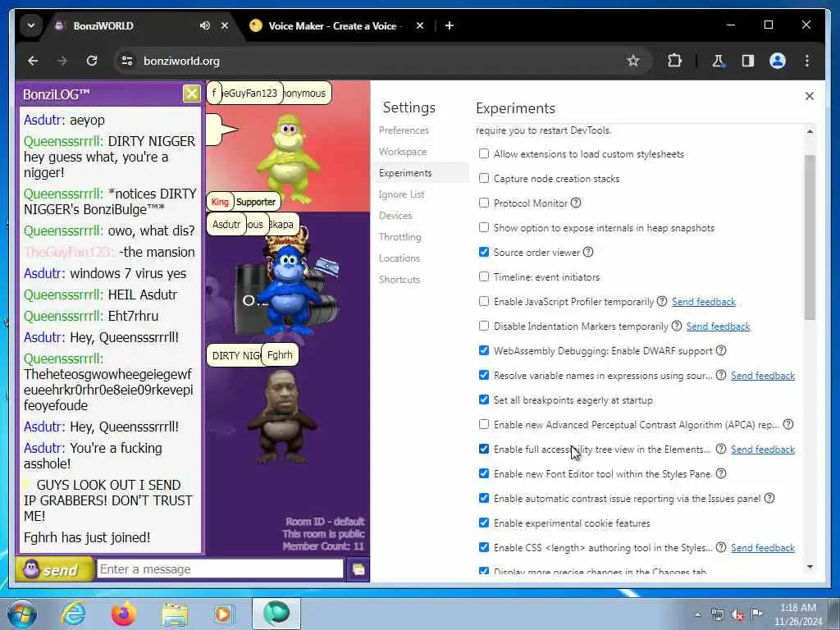Click the bonziworld.org address bar
This screenshot has height=630, width=840.
tap(381, 61)
